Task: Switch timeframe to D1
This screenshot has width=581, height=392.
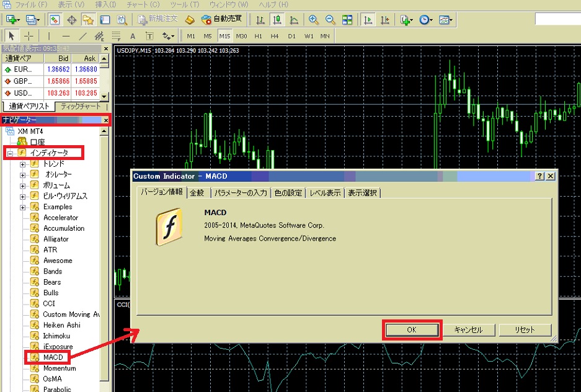Action: pos(291,36)
